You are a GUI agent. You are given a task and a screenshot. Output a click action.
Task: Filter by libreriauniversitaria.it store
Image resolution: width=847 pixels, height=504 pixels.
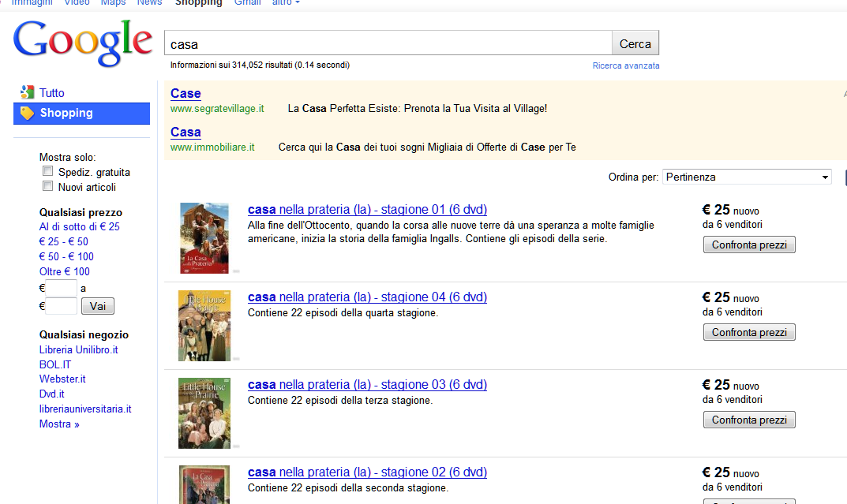84,409
